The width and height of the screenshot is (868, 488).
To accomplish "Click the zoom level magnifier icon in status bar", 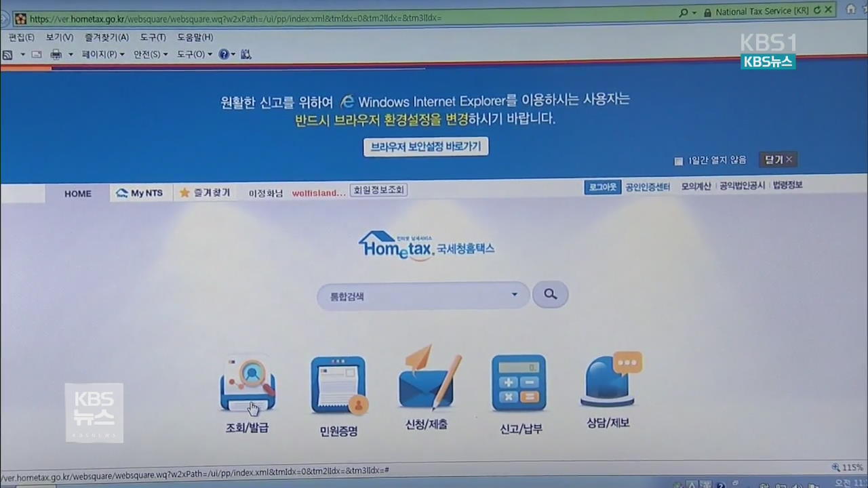I will point(835,468).
